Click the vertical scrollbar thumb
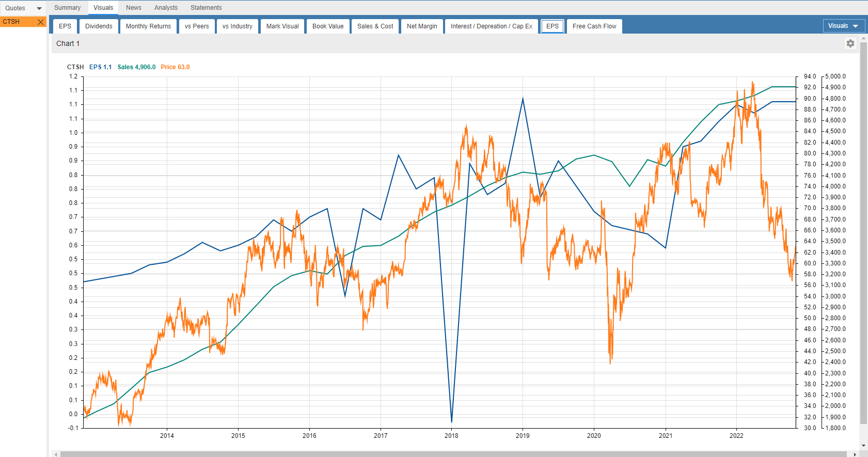The image size is (868, 457). (x=864, y=233)
